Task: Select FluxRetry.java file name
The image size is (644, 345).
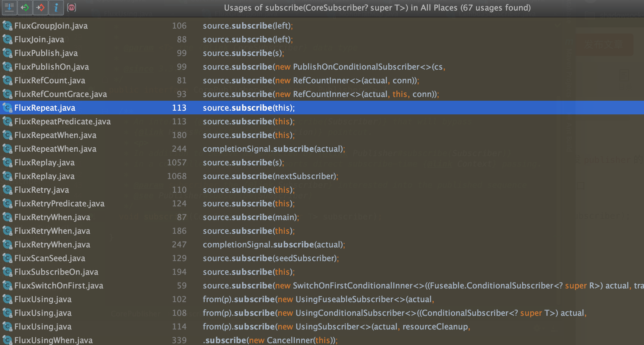Action: (x=42, y=190)
